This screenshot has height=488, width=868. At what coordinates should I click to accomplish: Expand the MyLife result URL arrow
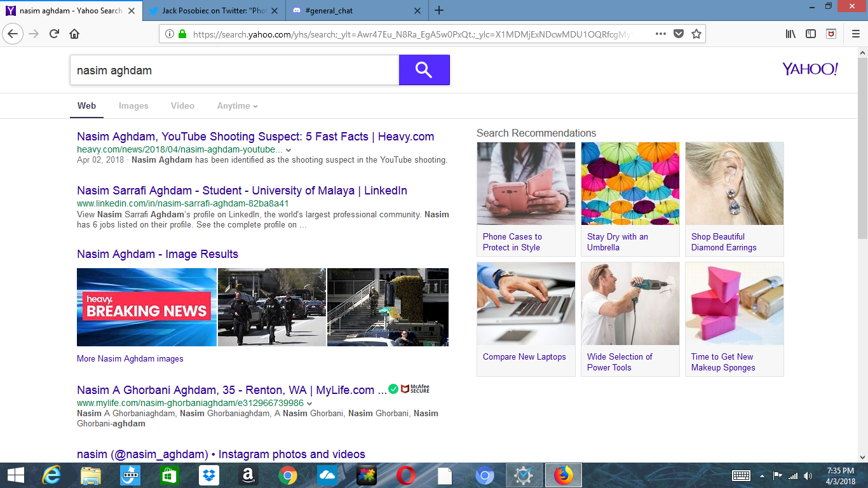309,403
